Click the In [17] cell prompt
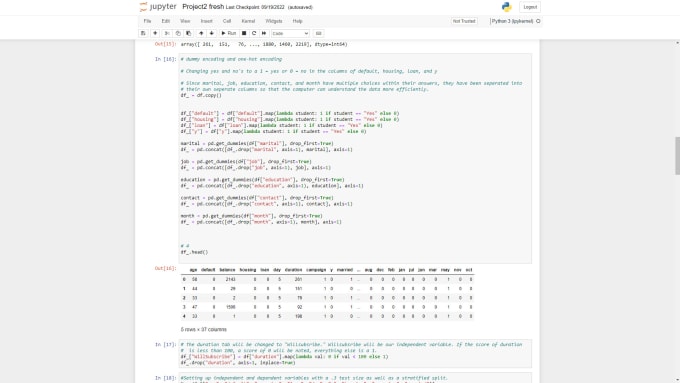 (166, 344)
